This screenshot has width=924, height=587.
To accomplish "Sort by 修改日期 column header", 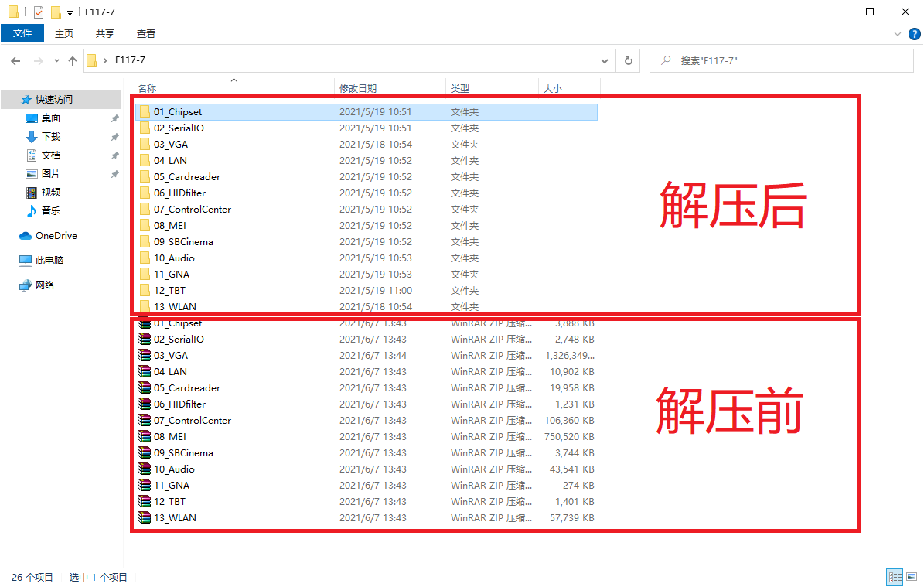I will pos(358,88).
